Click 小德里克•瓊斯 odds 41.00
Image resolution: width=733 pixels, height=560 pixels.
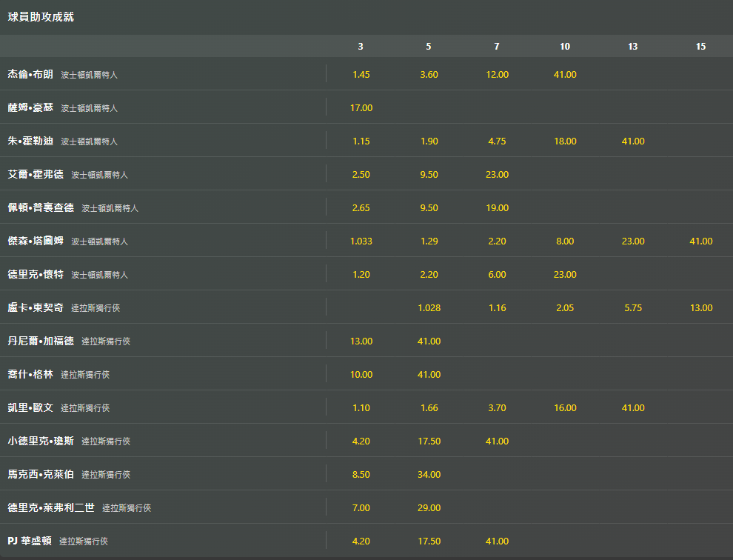497,441
